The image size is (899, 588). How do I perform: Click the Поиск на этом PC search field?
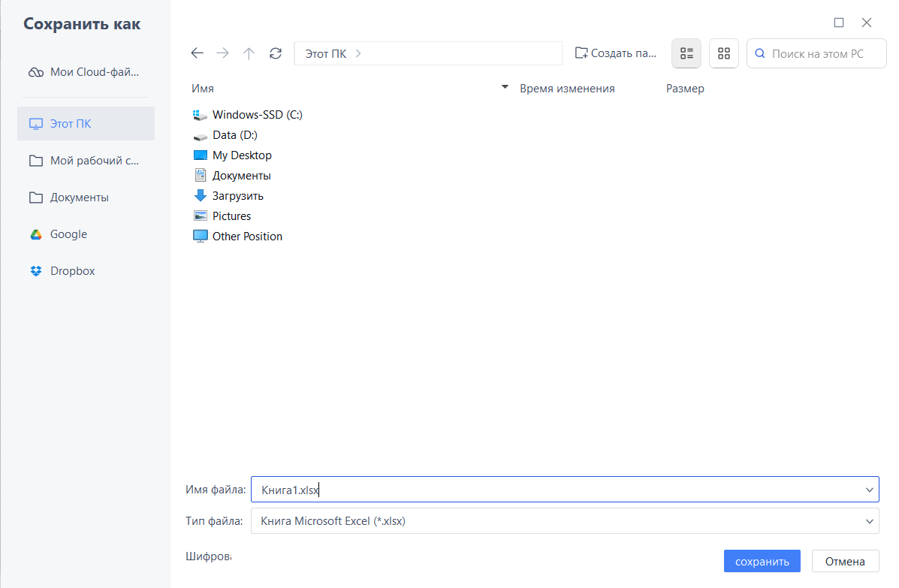tap(822, 54)
